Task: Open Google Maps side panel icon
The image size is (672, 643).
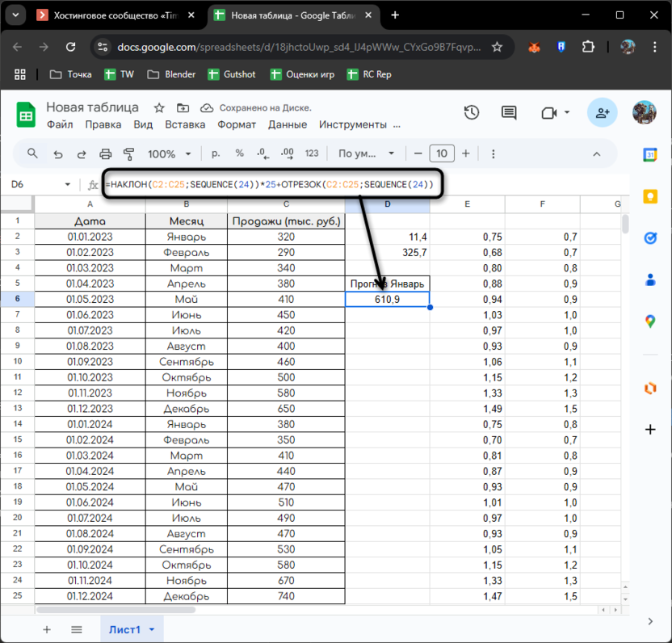Action: (650, 321)
